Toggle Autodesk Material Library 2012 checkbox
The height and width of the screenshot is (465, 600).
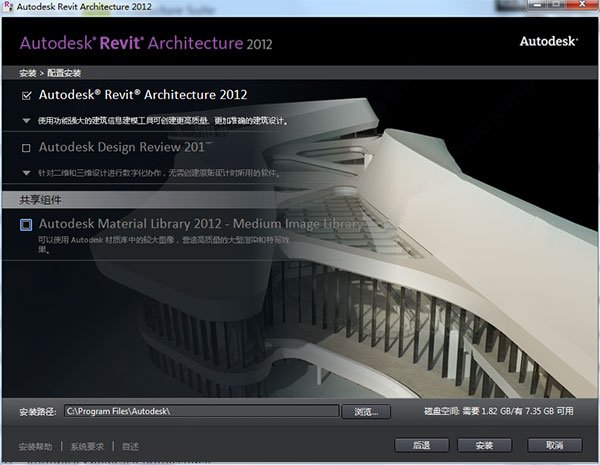(26, 225)
